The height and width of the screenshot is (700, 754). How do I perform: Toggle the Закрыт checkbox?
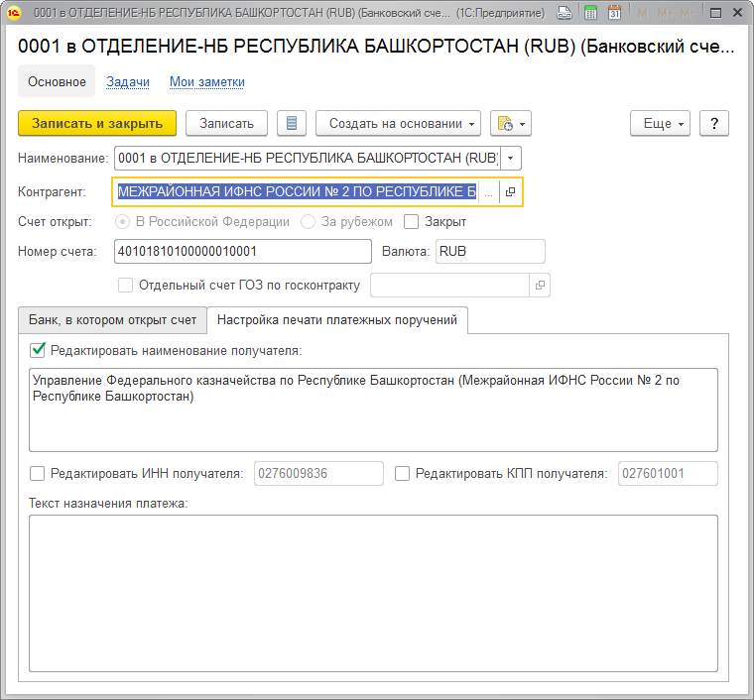coord(412,221)
